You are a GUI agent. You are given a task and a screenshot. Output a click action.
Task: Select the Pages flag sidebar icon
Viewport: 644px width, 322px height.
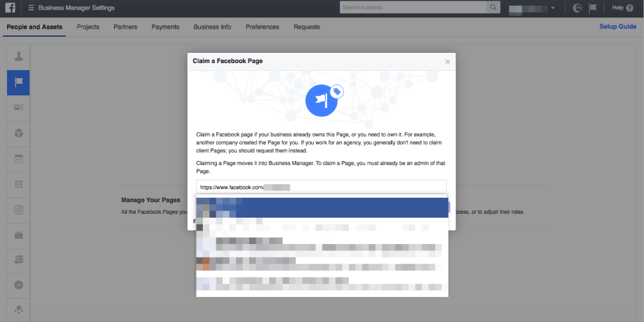(x=19, y=82)
